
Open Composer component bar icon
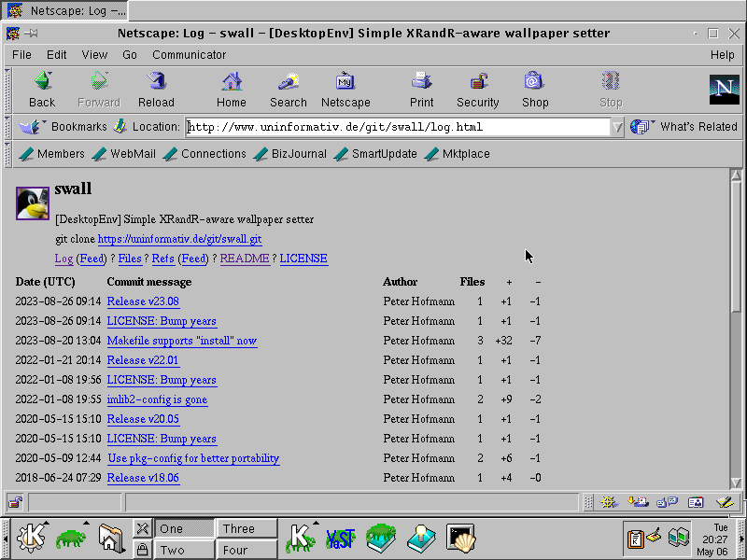pos(725,502)
